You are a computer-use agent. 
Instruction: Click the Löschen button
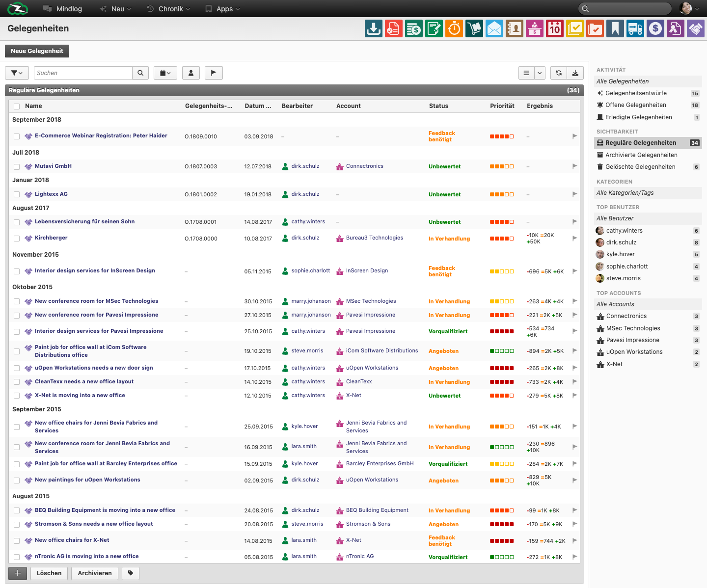pyautogui.click(x=49, y=573)
